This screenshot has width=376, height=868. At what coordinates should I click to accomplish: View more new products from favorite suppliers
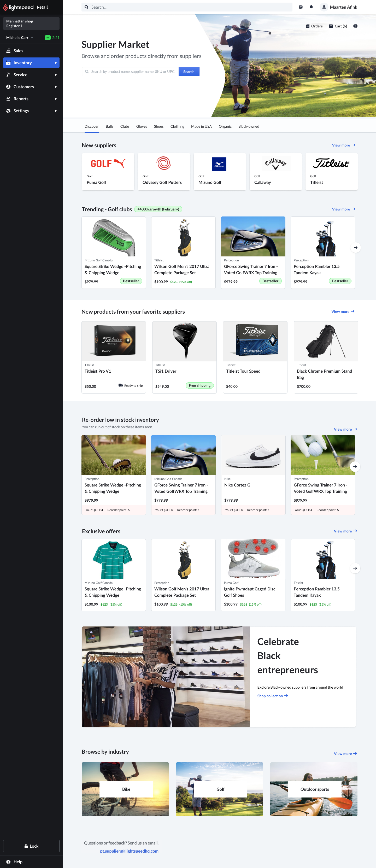point(343,312)
